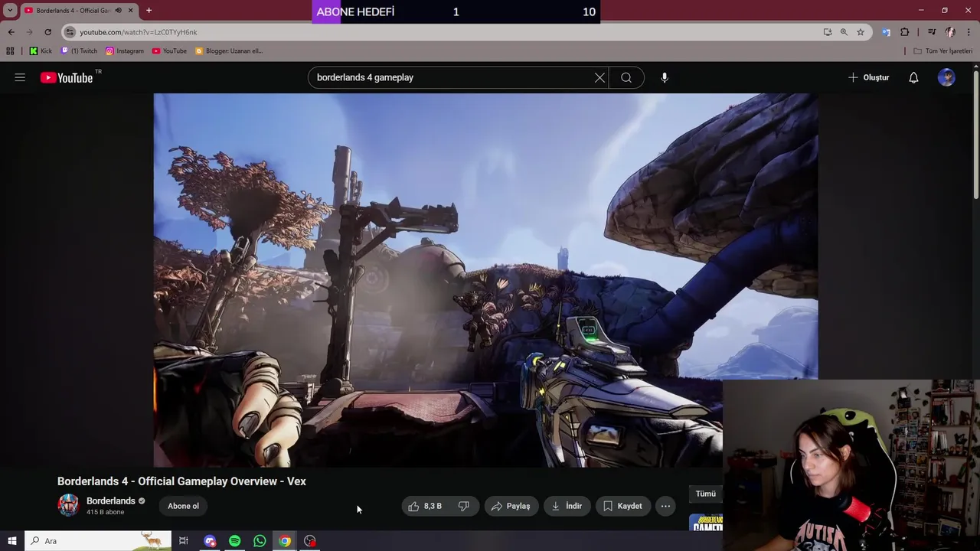Open the Borderlands suggested video thumbnail
The image size is (980, 551).
[x=706, y=523]
